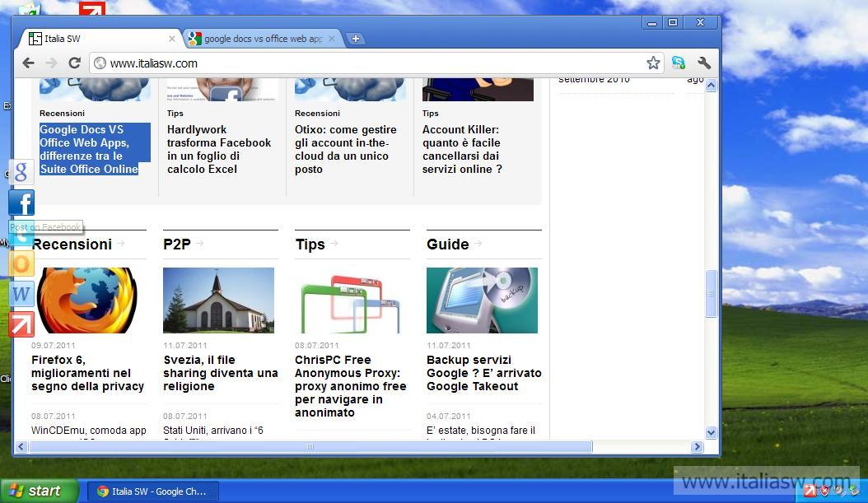Close the google docs vs office tab
This screenshot has height=503, width=868.
pos(332,39)
